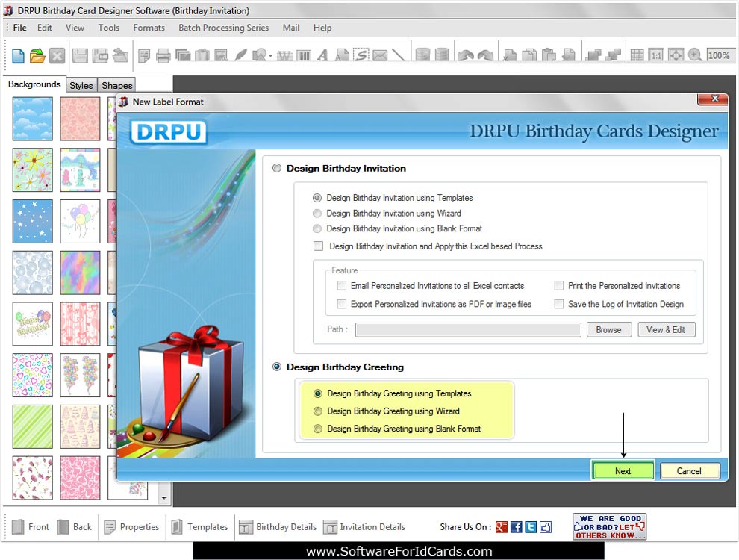Select the text A tool icon
Screen dimensions: 739x560
tap(322, 55)
